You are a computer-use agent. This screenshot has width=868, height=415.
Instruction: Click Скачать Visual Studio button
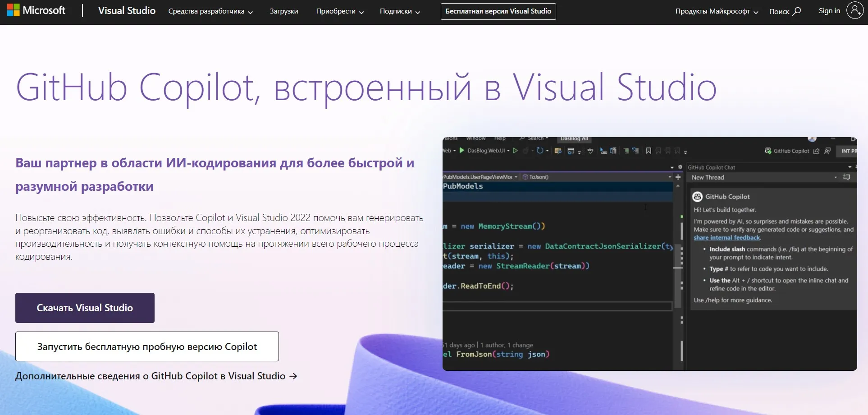(85, 308)
